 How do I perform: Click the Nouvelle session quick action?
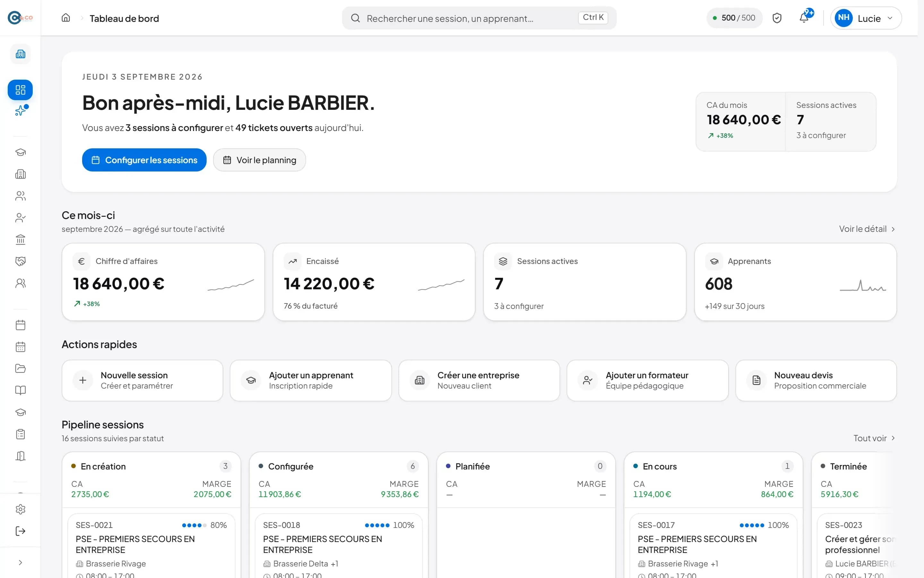142,381
